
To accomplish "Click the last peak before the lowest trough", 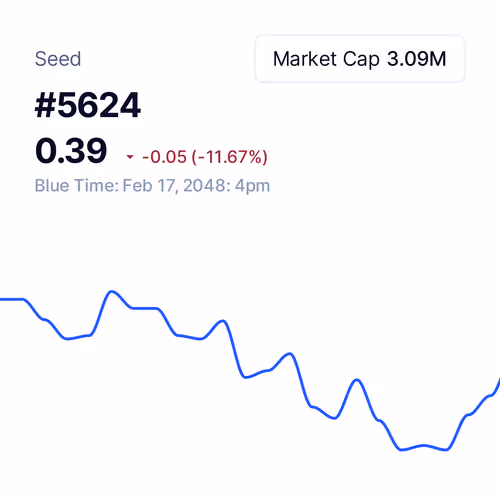I will (x=357, y=380).
